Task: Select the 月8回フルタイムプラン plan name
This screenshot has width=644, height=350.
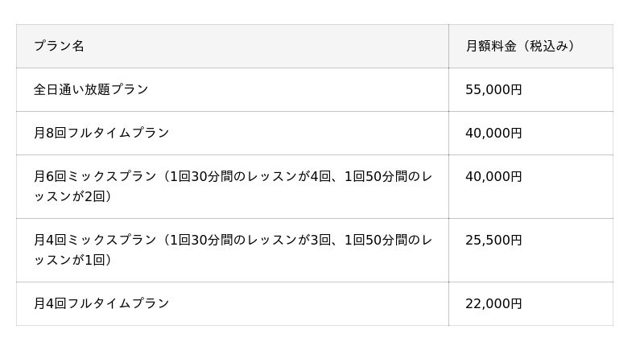Action: pos(101,133)
